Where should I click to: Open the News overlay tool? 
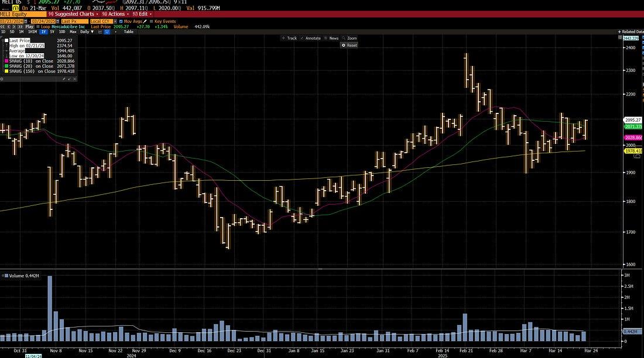tap(331, 38)
